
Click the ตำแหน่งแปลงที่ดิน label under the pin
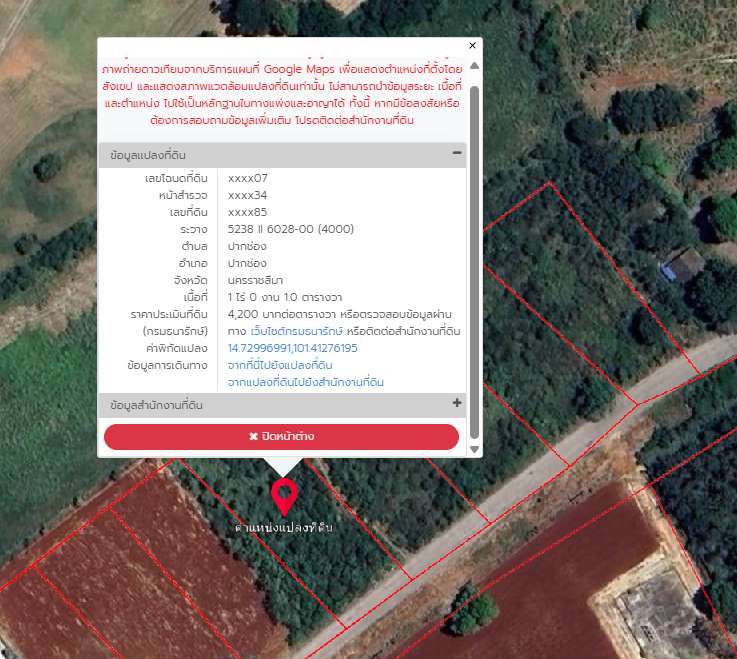pos(283,526)
